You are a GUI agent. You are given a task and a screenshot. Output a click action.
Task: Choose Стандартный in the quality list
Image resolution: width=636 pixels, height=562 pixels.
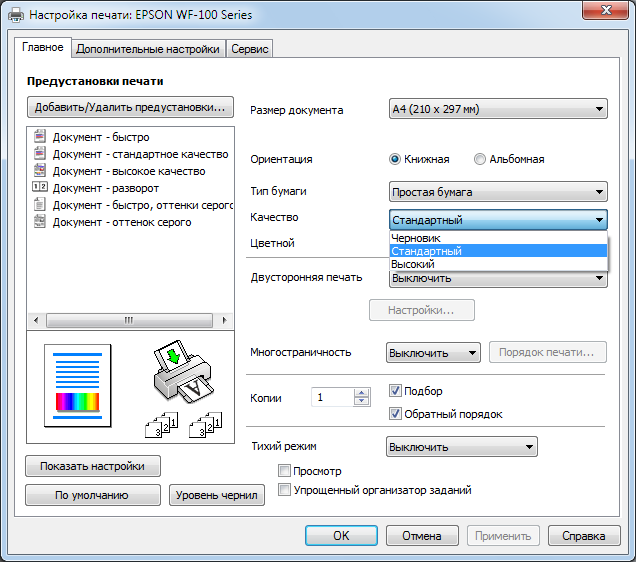click(x=498, y=251)
